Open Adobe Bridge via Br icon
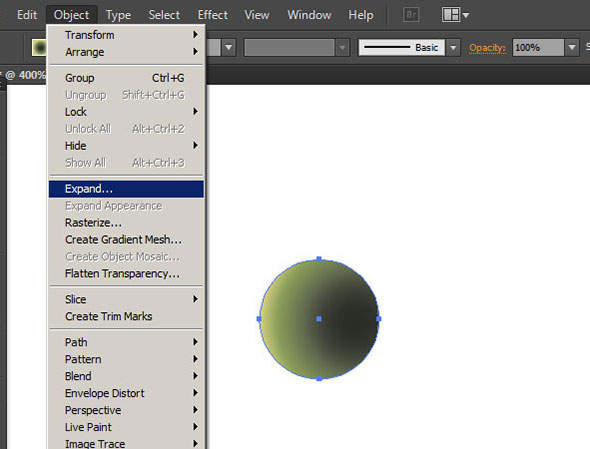The image size is (590, 449). 411,15
